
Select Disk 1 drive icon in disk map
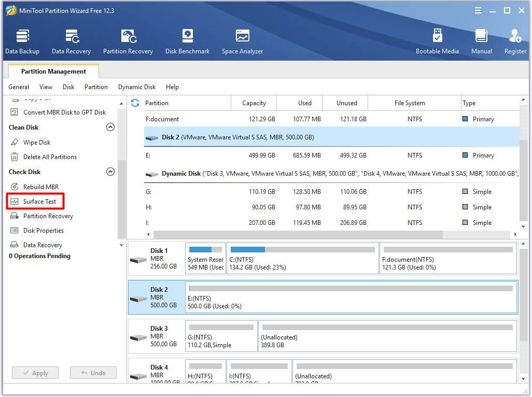coord(138,260)
